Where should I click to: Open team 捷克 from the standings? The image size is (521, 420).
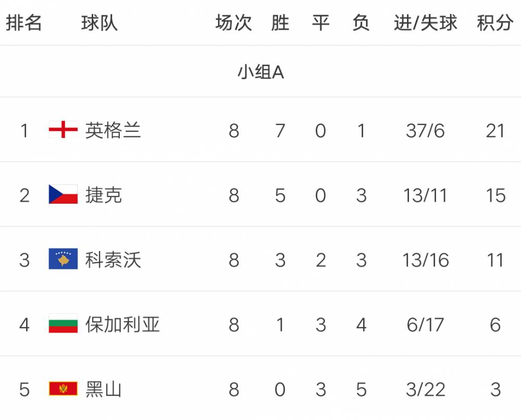104,194
